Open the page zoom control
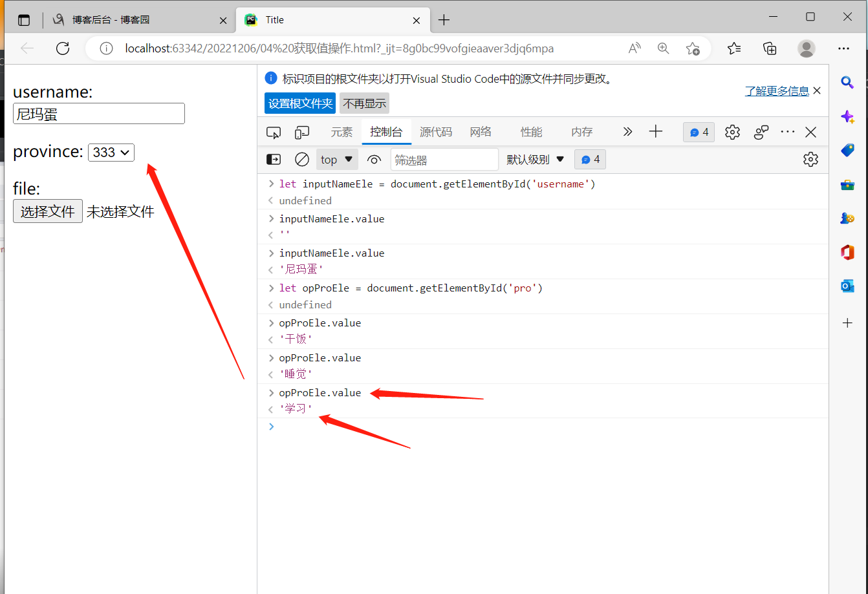 [x=663, y=48]
